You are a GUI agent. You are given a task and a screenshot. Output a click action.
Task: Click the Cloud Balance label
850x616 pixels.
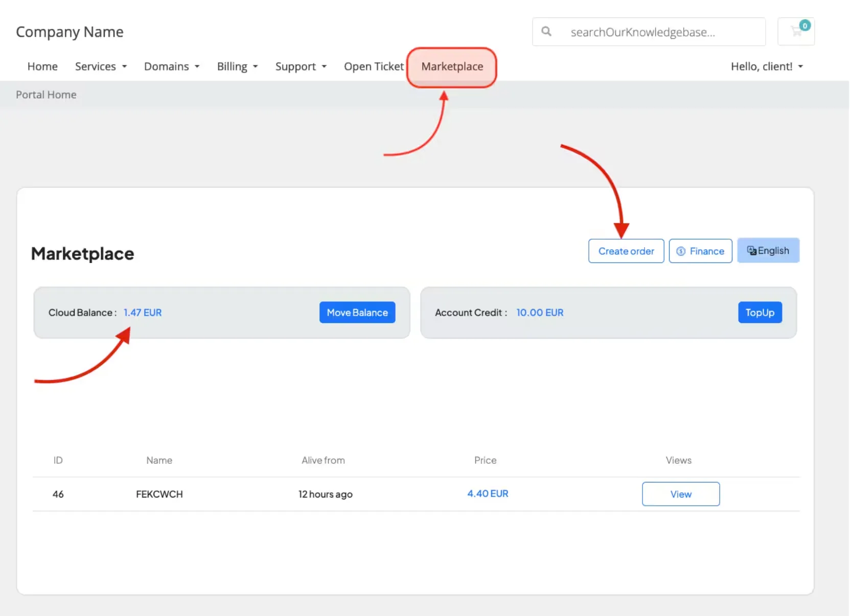point(82,313)
